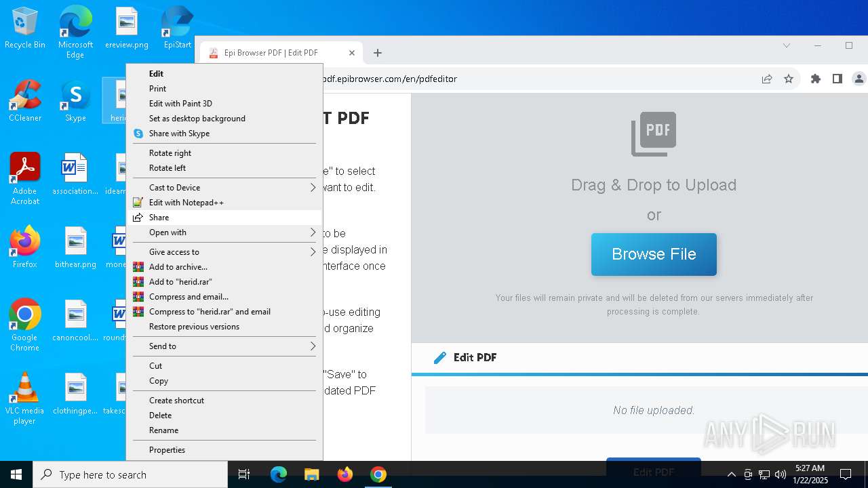Show hidden system tray icons

tap(731, 474)
